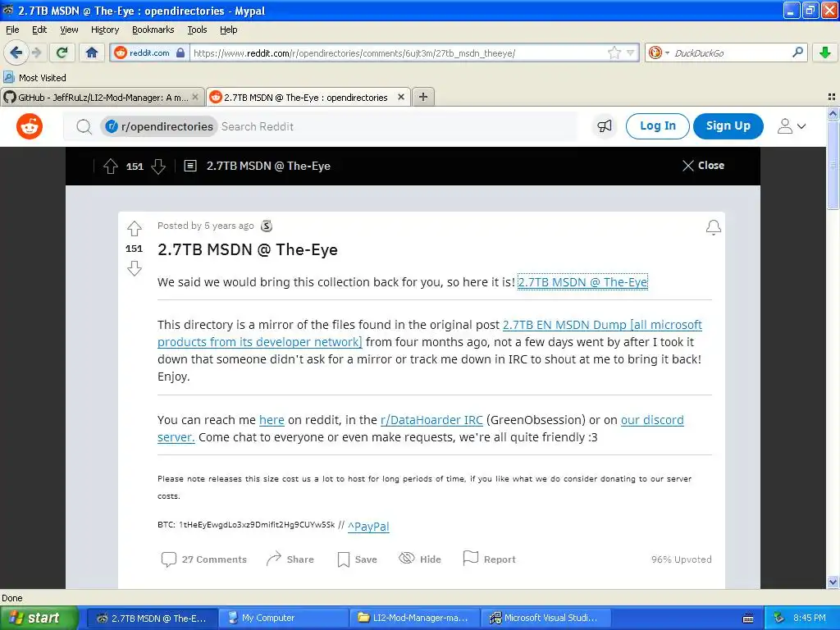Screen dimensions: 840x630
Task: Go forward with the browser forward arrow
Action: click(x=37, y=52)
